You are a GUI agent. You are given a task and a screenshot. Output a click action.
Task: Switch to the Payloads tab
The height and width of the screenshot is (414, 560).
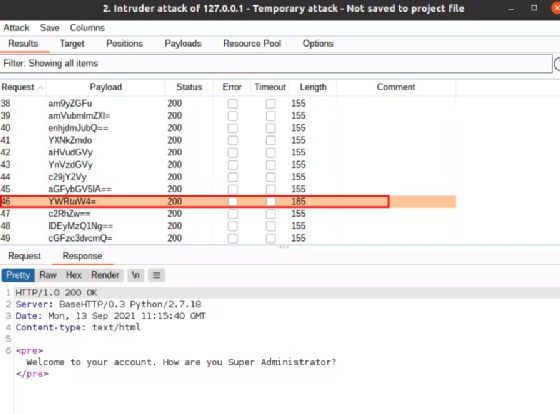183,44
